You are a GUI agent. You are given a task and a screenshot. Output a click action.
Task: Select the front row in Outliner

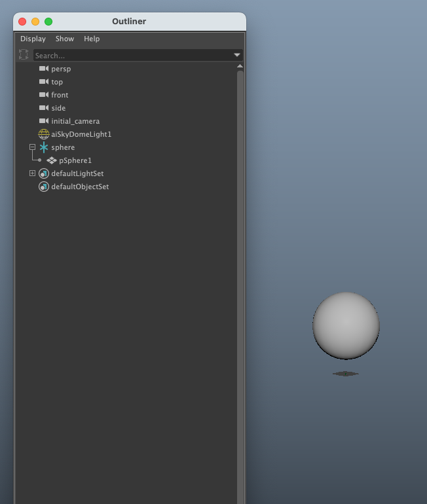click(x=126, y=95)
